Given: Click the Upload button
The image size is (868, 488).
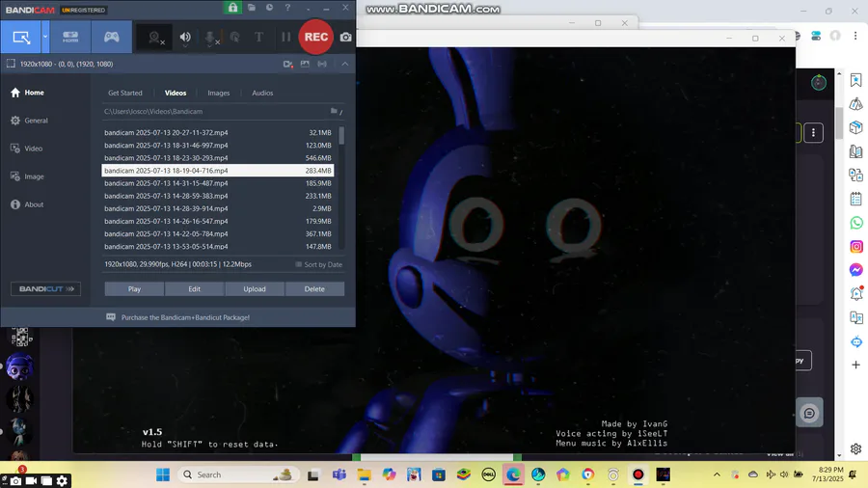Looking at the screenshot, I should [x=255, y=288].
